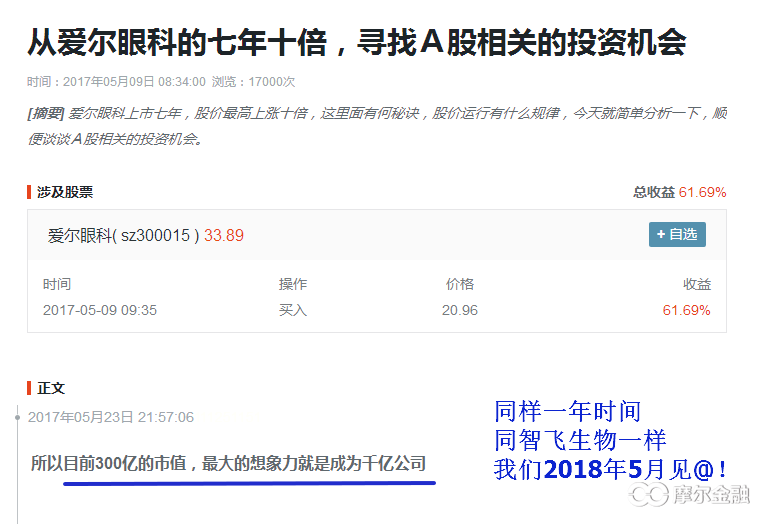The height and width of the screenshot is (524, 765).
Task: Click the 正文 section heading
Action: tap(51, 388)
